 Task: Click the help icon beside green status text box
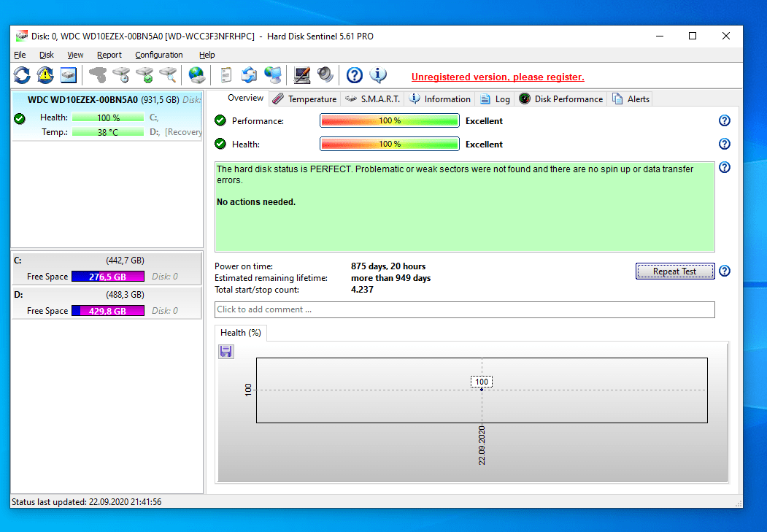tap(725, 167)
